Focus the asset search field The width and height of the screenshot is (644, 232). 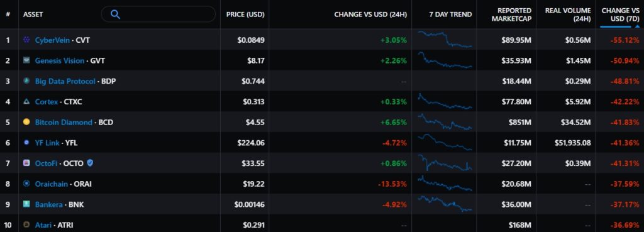point(158,14)
